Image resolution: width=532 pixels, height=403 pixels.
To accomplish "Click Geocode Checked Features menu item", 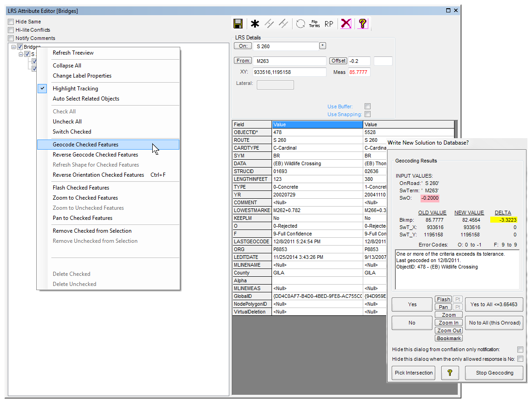I will tap(108, 145).
